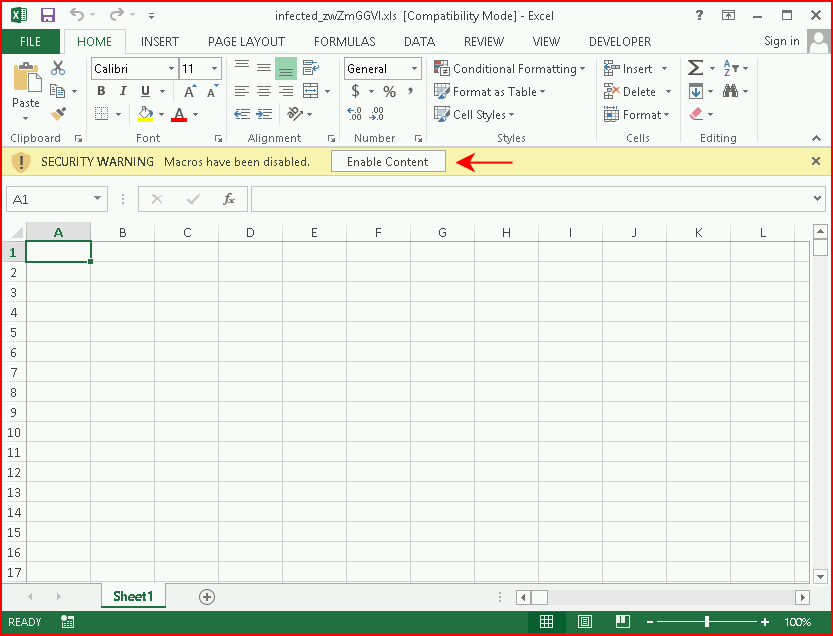833x636 pixels.
Task: Click Decrease Decimal icon
Action: [x=377, y=114]
